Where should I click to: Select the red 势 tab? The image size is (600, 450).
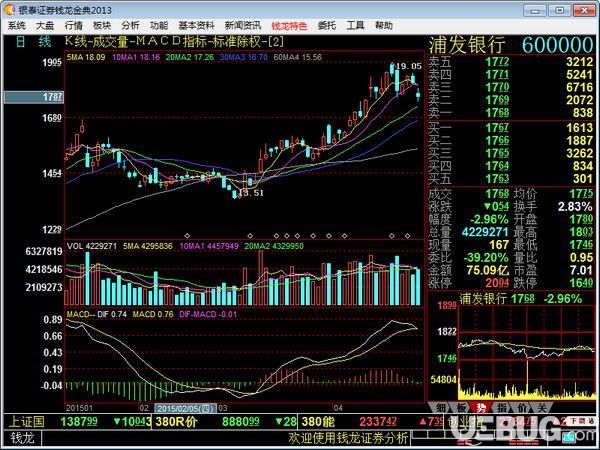click(x=481, y=408)
